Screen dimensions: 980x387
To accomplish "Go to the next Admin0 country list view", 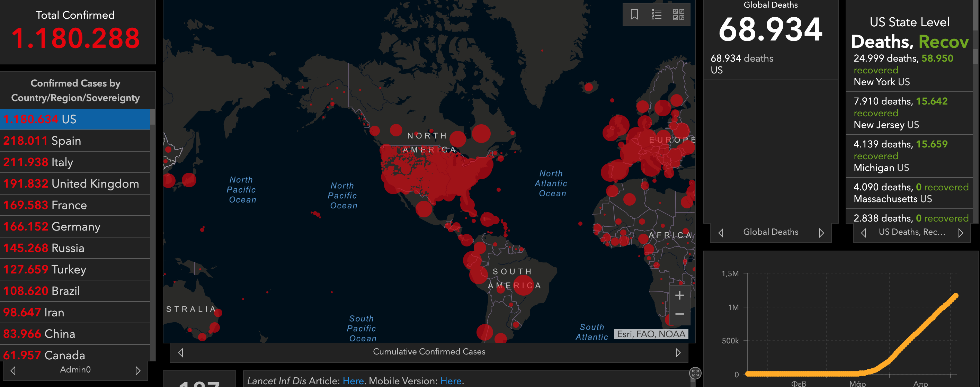I will click(x=138, y=370).
